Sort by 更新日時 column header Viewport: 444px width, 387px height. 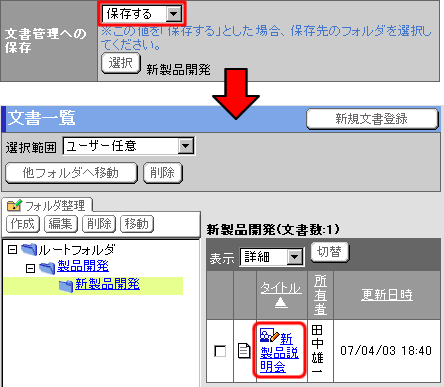[x=387, y=295]
